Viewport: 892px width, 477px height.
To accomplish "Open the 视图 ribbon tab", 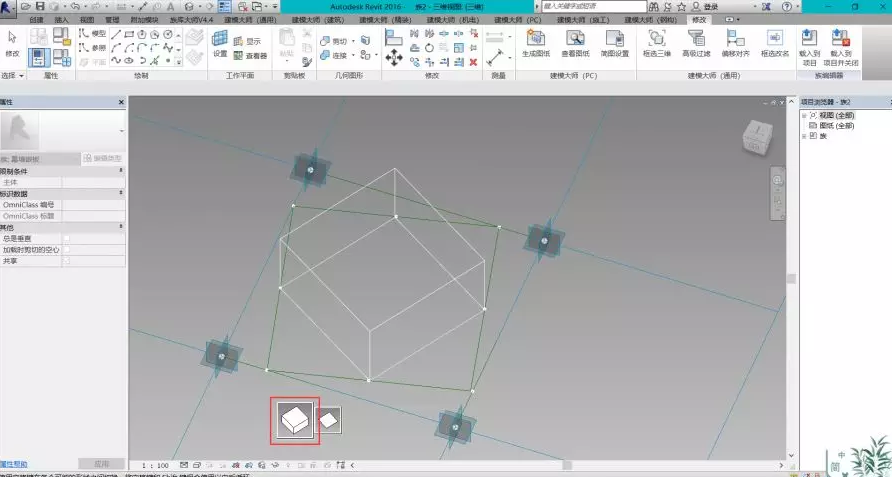I will point(86,20).
